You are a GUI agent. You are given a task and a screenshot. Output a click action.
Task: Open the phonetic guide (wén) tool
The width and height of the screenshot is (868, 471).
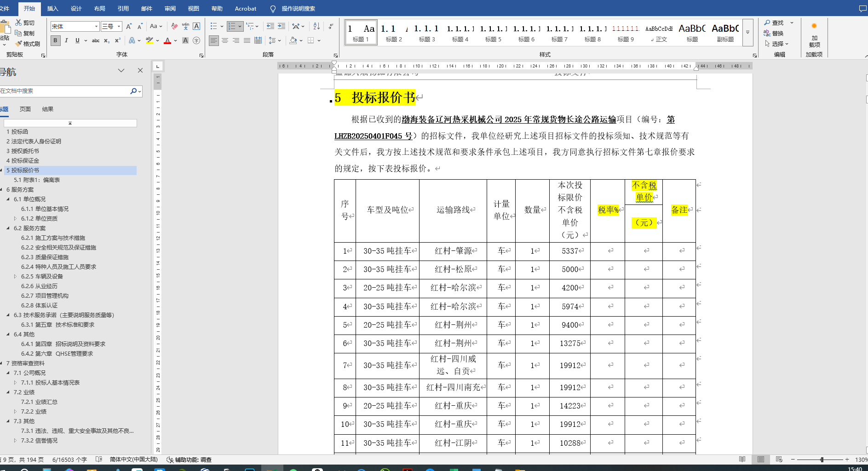point(185,26)
